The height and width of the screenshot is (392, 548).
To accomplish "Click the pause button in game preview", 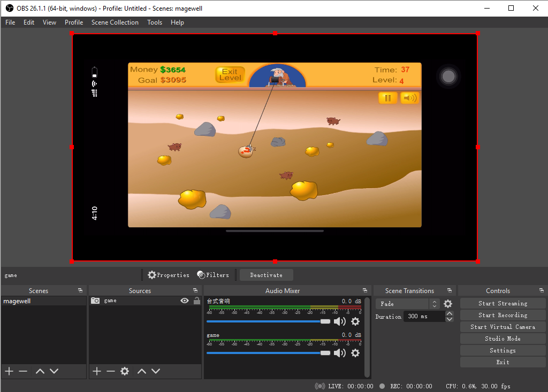I will pos(387,98).
